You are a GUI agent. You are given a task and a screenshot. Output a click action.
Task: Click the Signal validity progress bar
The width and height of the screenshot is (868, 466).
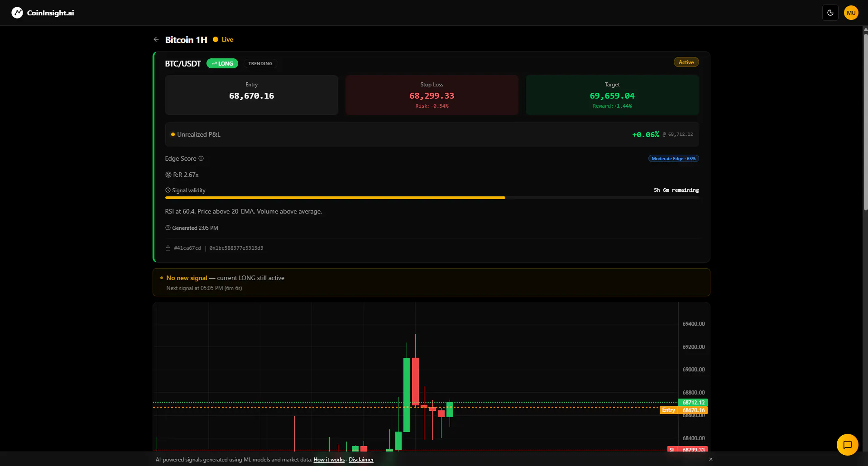pos(432,198)
